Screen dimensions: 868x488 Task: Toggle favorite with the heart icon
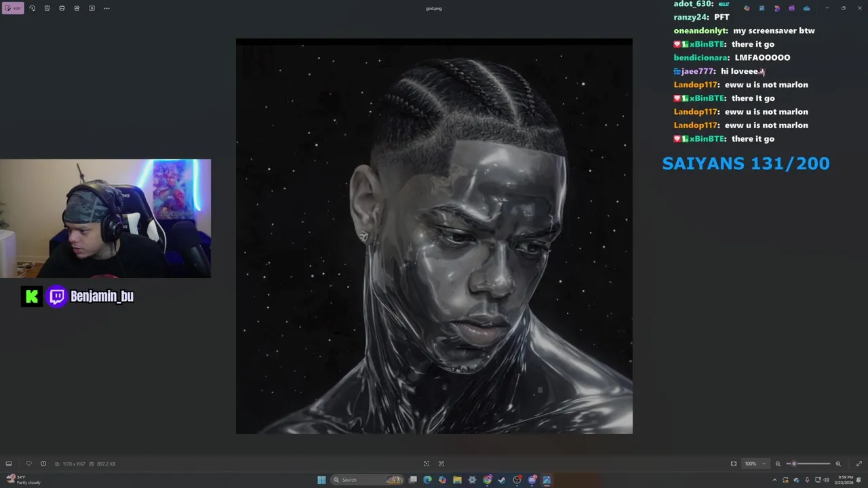coord(28,464)
